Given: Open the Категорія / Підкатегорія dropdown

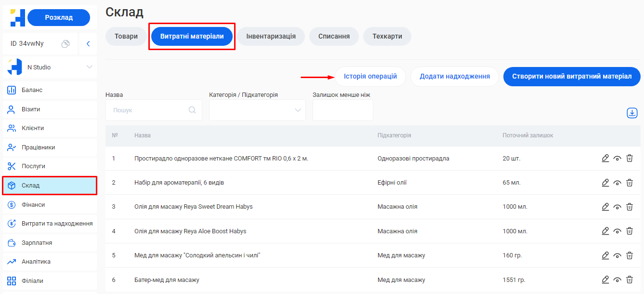Looking at the screenshot, I should (257, 110).
